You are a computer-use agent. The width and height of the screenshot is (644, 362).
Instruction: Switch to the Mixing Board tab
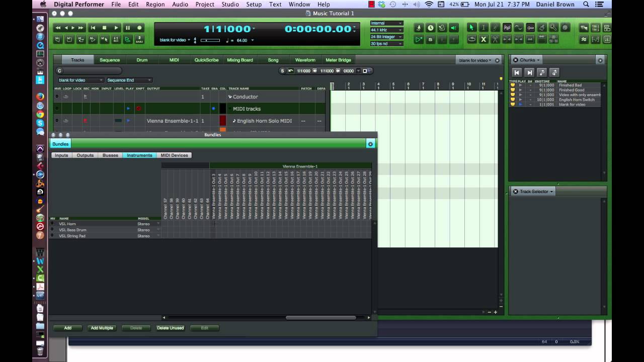(x=240, y=60)
